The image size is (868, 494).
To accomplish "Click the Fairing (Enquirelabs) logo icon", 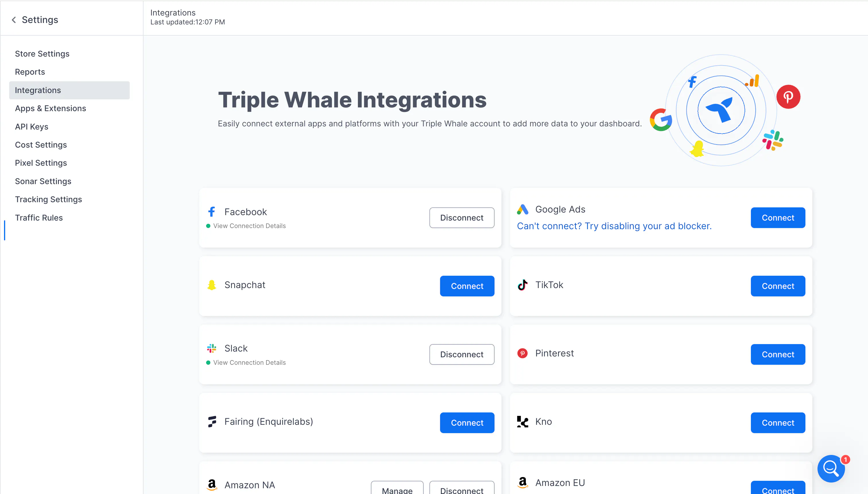I will pos(212,421).
